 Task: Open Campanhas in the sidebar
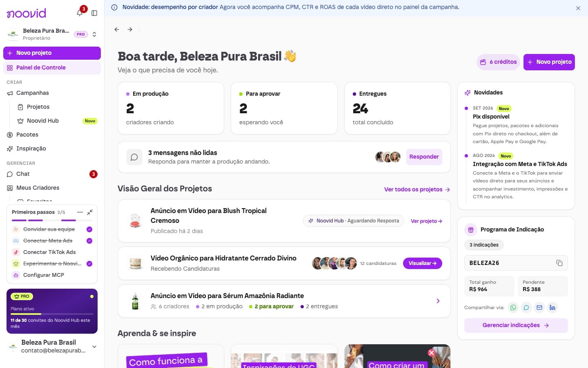coord(52,93)
